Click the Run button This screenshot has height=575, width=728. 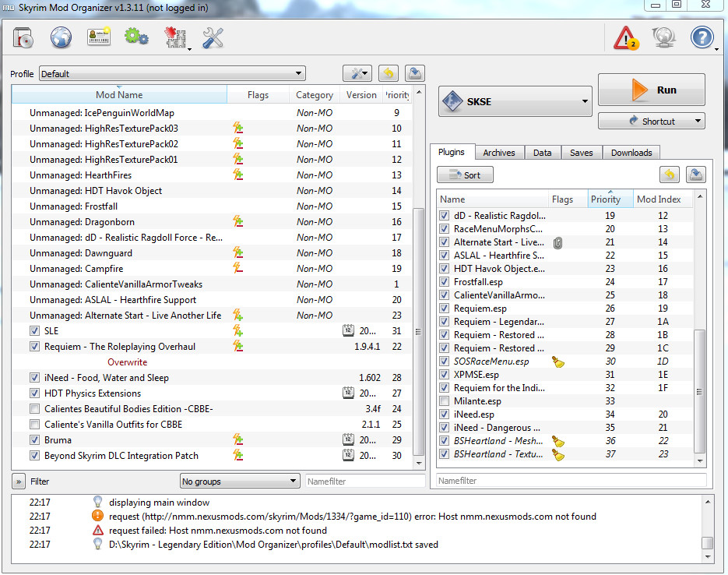(x=652, y=90)
